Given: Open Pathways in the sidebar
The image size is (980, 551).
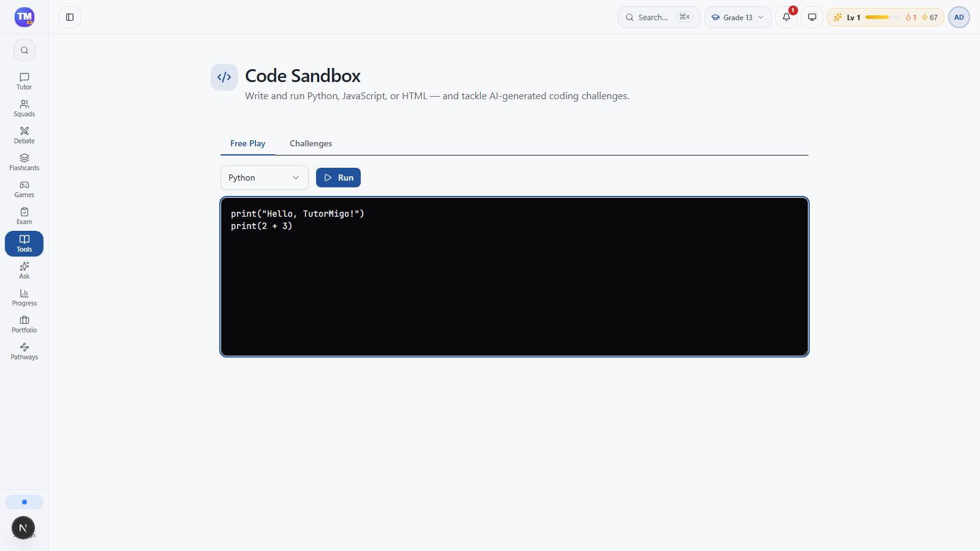Looking at the screenshot, I should pyautogui.click(x=24, y=351).
